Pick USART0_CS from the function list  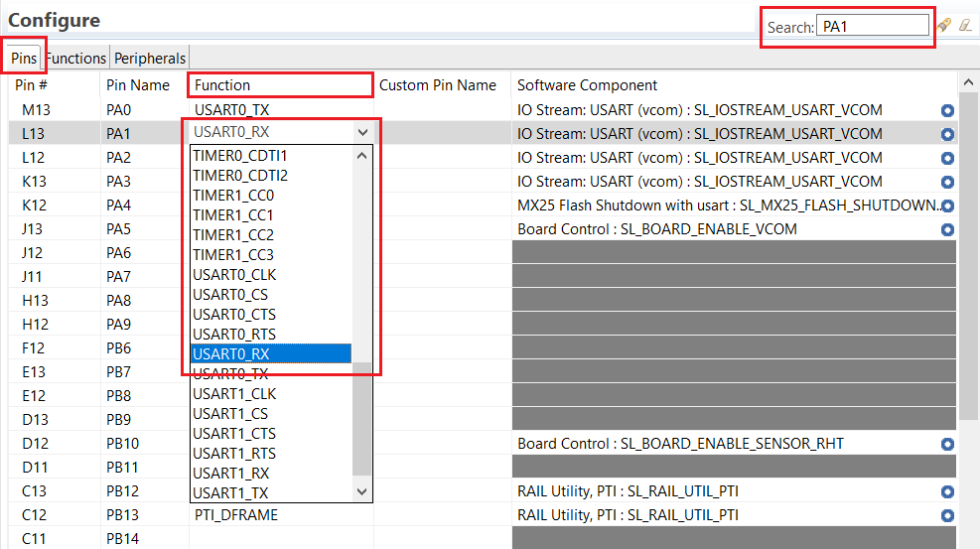(x=230, y=295)
